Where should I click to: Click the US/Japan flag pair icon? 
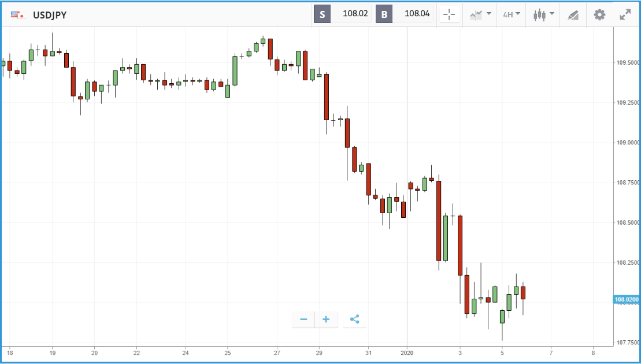[x=18, y=15]
